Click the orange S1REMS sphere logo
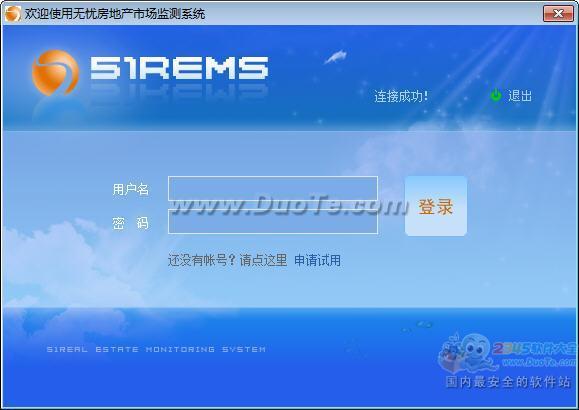This screenshot has height=410, width=579. click(x=55, y=72)
